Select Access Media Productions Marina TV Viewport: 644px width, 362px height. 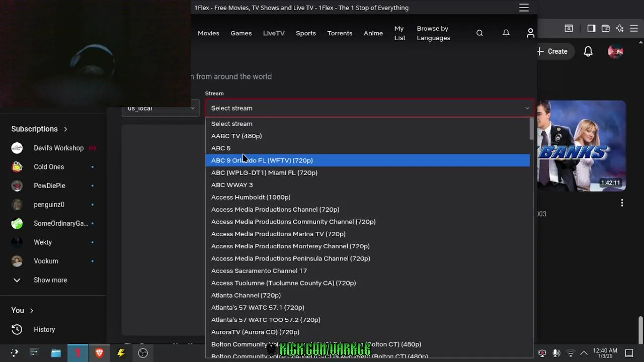point(367,234)
